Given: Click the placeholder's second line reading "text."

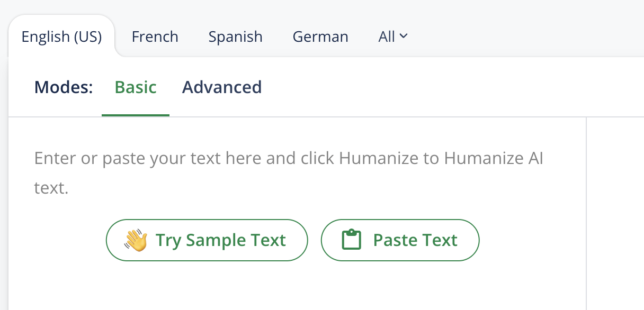Looking at the screenshot, I should pyautogui.click(x=51, y=188).
